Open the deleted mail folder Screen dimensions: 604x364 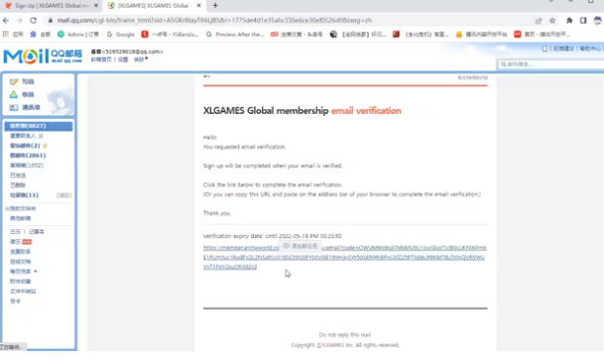[x=18, y=184]
